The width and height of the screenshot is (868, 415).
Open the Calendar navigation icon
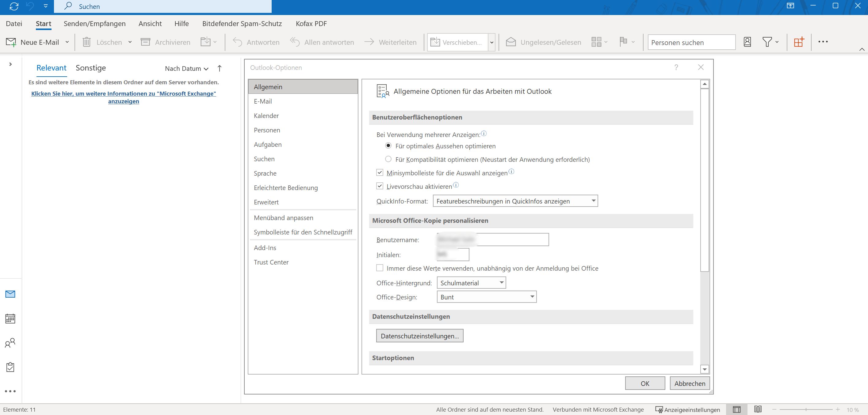[10, 318]
